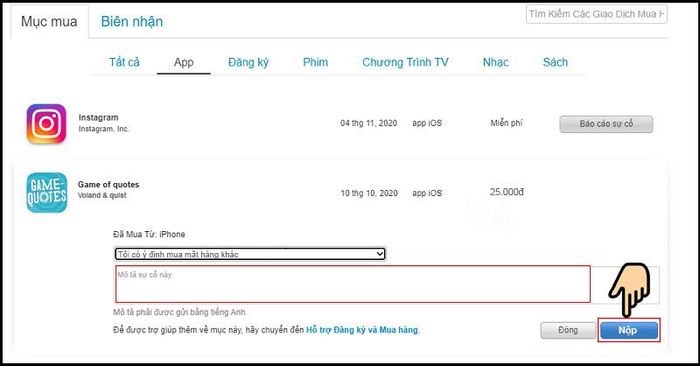The image size is (700, 366).
Task: Click the Instagram app icon
Action: point(46,124)
